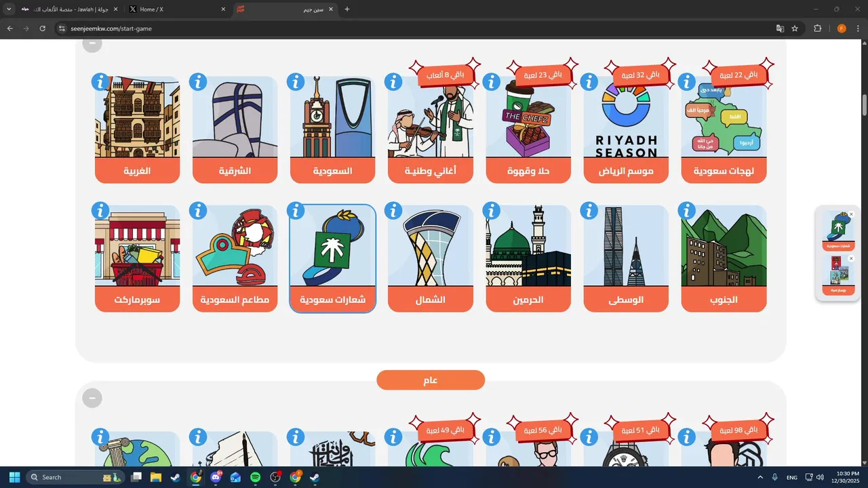Open Chrome extensions puzzle icon
This screenshot has width=868, height=488.
pos(818,28)
